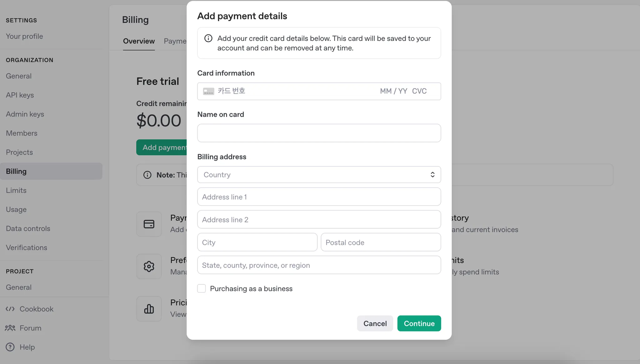Image resolution: width=640 pixels, height=364 pixels.
Task: Select API keys in sidebar
Action: [20, 95]
